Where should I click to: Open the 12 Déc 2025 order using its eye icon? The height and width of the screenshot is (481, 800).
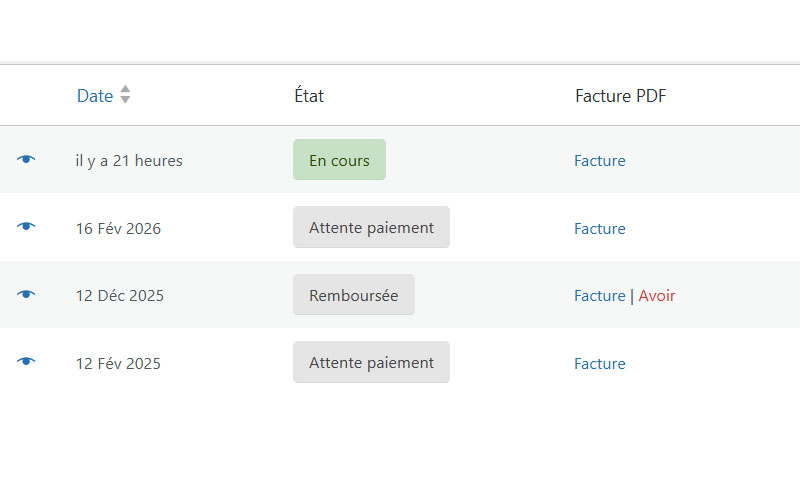(x=26, y=295)
